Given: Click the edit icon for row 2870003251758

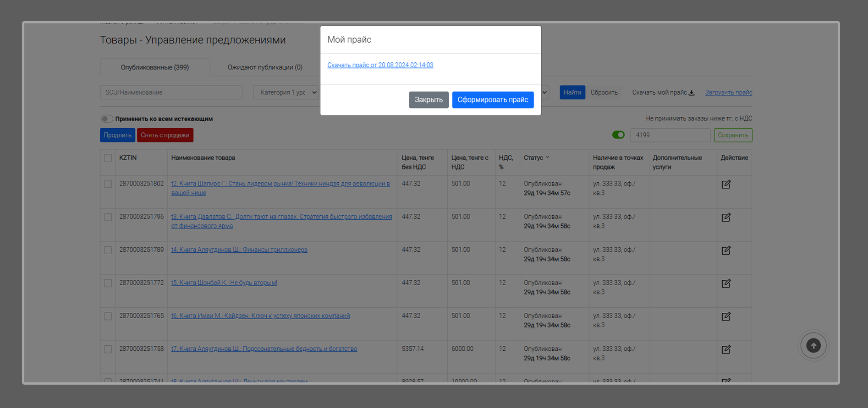Looking at the screenshot, I should [x=726, y=349].
